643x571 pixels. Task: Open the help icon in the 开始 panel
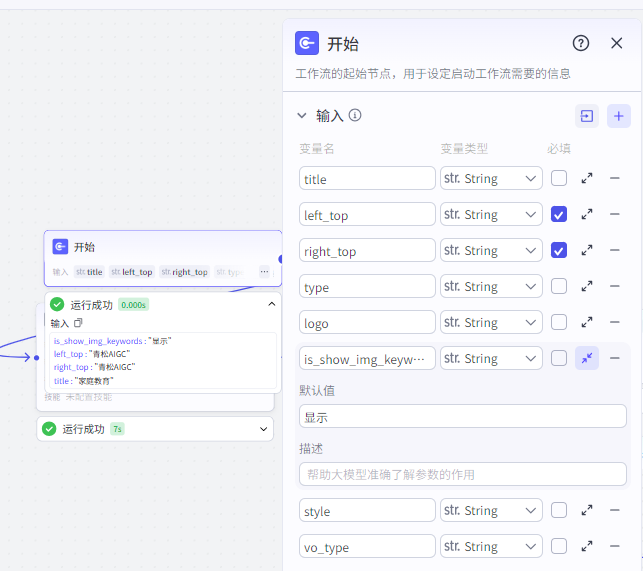click(581, 43)
